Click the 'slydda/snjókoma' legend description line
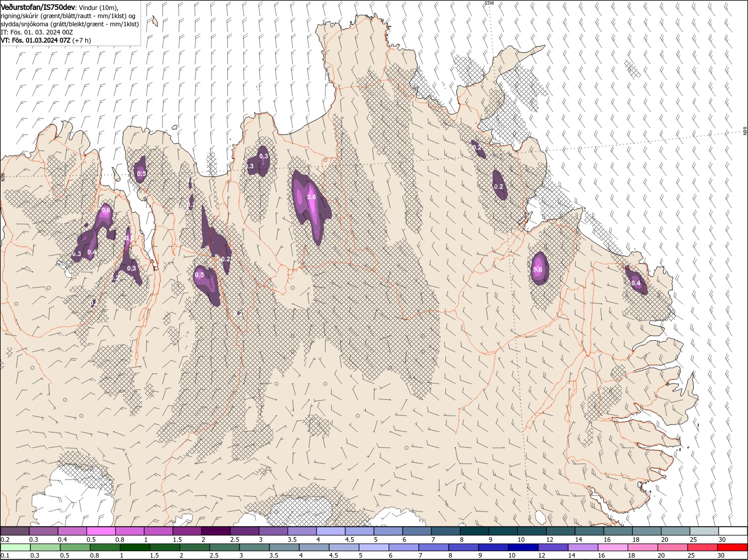748x560 pixels. pos(70,24)
